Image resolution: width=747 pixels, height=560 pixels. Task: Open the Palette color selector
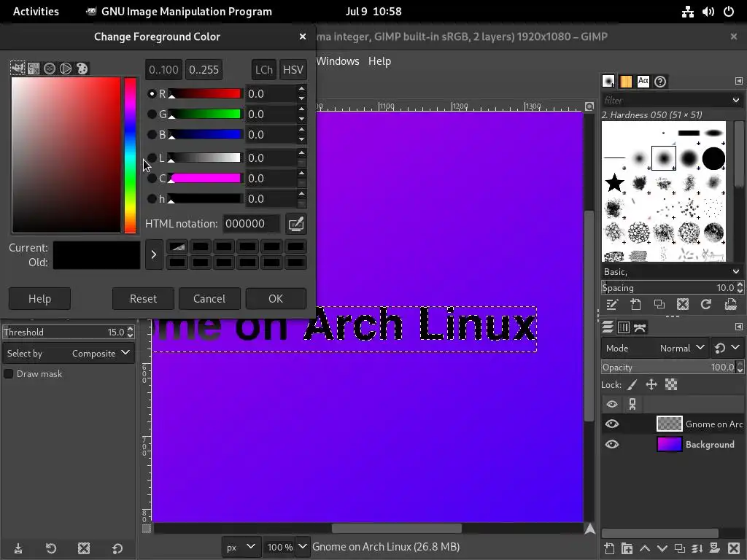coord(82,69)
